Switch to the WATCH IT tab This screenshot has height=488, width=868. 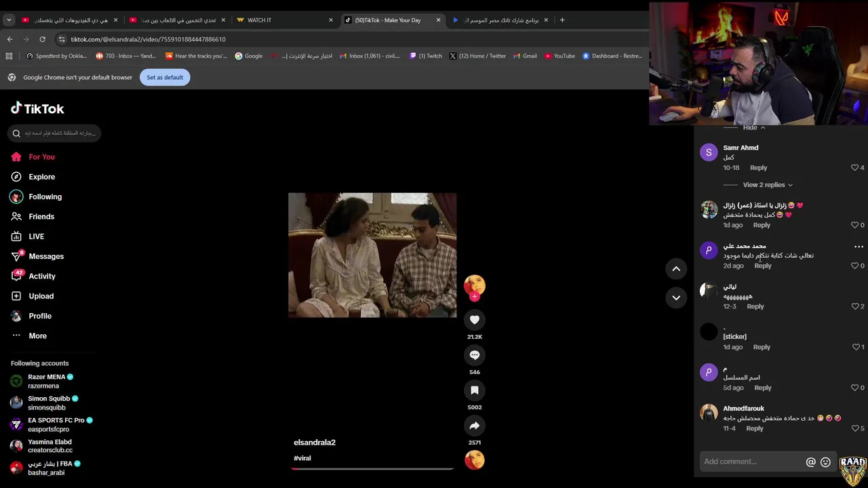click(x=285, y=20)
